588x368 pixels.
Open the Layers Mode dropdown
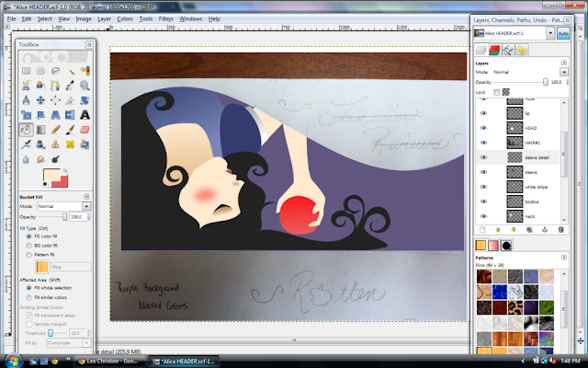pyautogui.click(x=564, y=72)
